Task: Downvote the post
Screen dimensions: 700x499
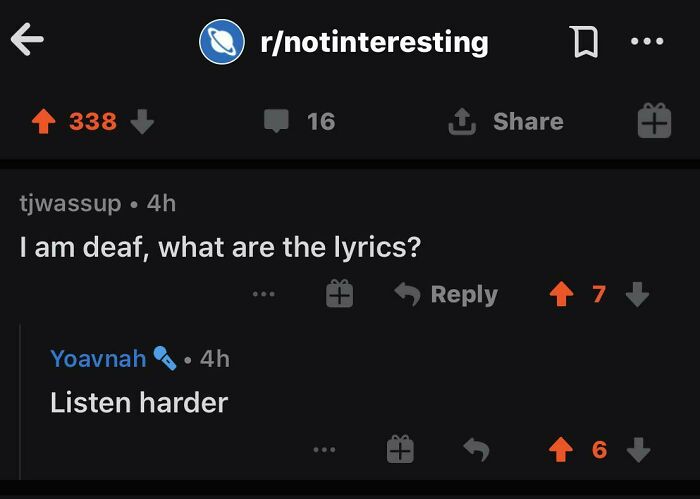Action: point(142,122)
